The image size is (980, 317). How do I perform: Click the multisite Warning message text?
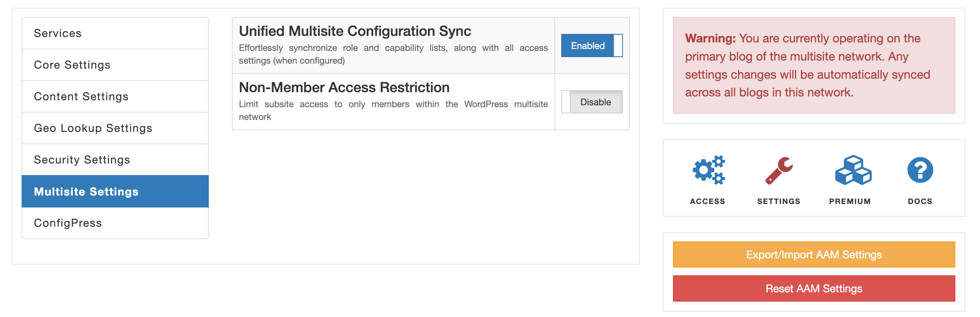pyautogui.click(x=807, y=65)
